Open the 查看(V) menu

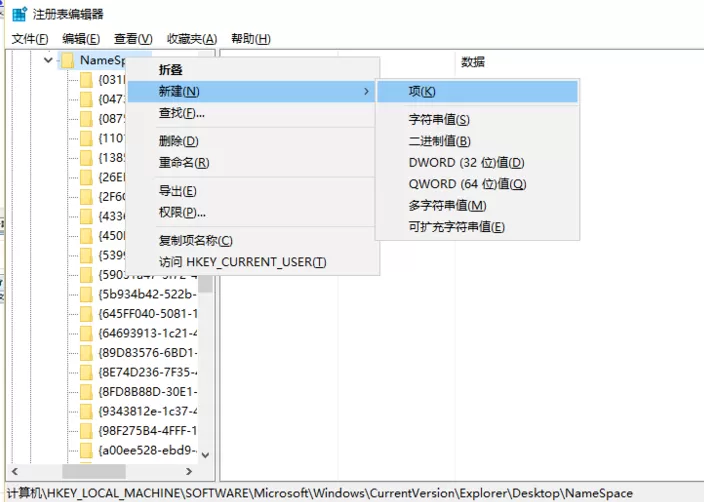pyautogui.click(x=133, y=39)
